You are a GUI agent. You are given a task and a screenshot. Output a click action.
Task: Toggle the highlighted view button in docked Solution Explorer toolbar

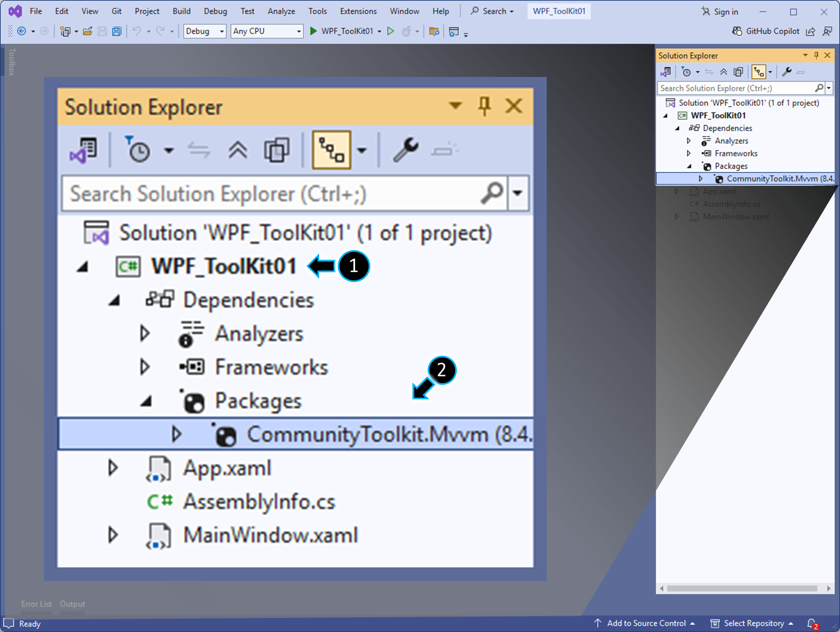[x=759, y=72]
